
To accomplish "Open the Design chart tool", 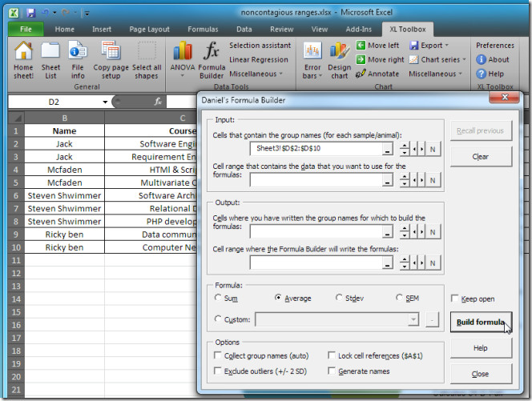I will pos(339,60).
